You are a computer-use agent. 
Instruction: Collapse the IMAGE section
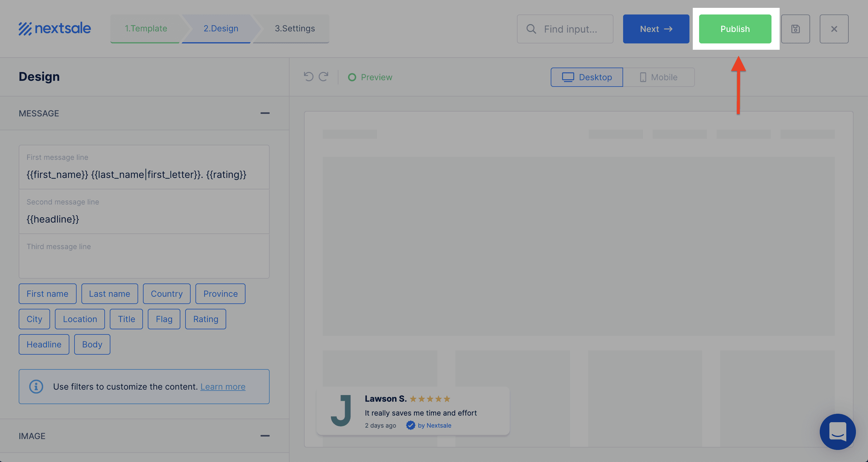click(265, 436)
